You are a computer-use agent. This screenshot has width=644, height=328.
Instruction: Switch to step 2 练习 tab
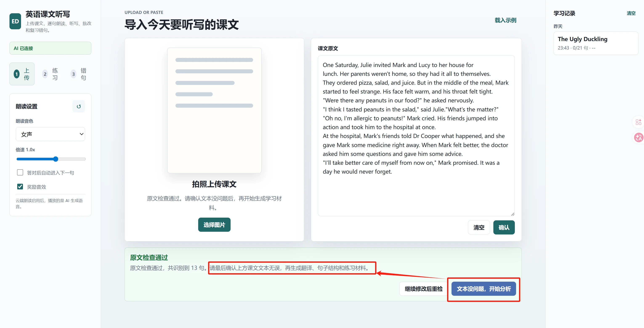50,74
